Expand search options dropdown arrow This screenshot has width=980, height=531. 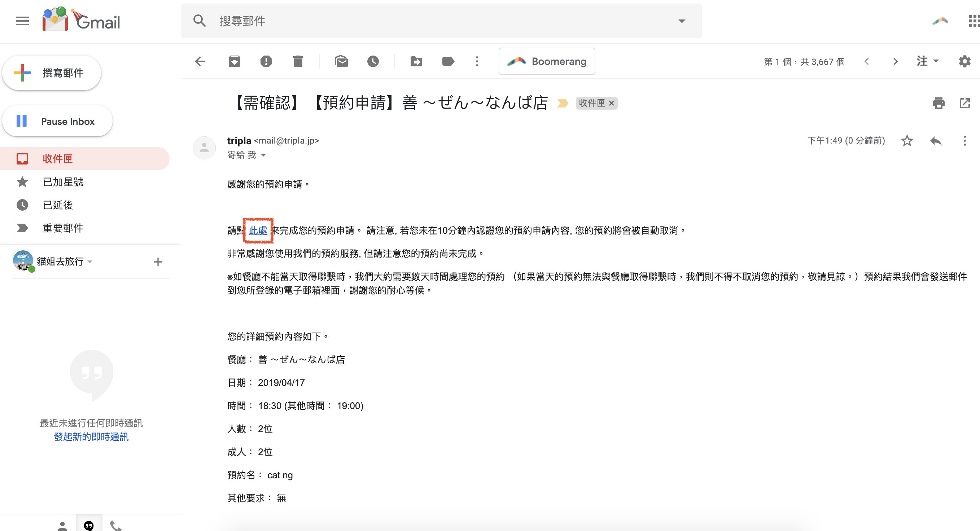click(x=681, y=21)
